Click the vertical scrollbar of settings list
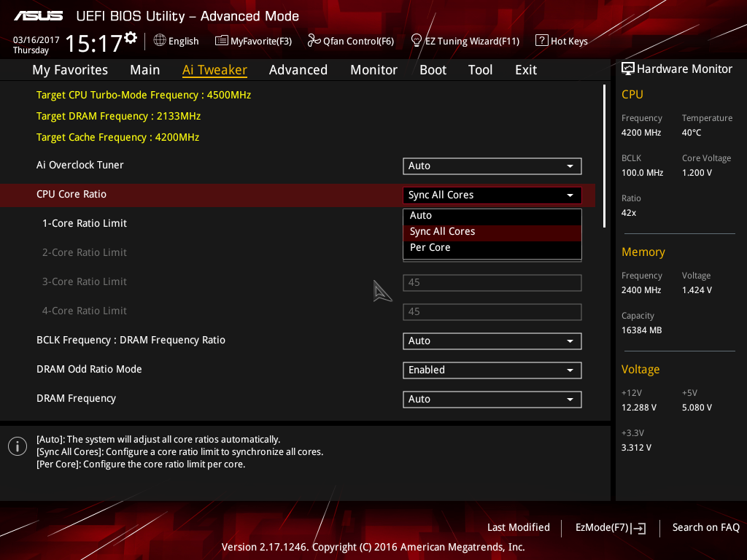This screenshot has height=560, width=747. [x=604, y=156]
